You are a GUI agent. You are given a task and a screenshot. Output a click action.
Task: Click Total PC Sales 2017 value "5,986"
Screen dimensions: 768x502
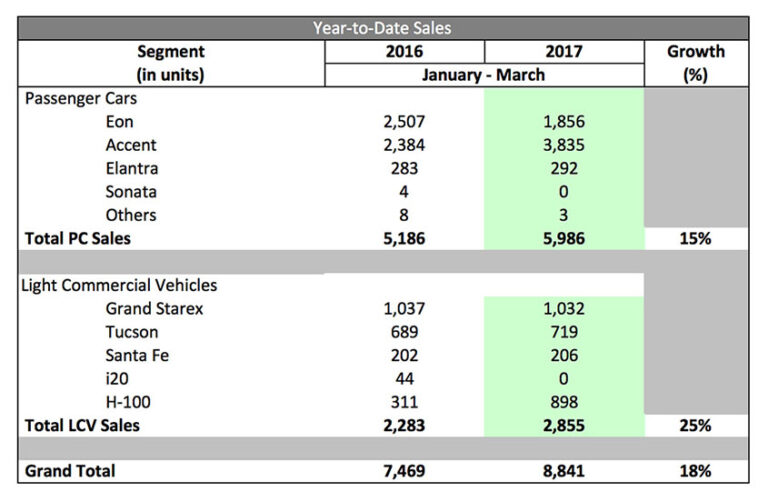tap(564, 239)
